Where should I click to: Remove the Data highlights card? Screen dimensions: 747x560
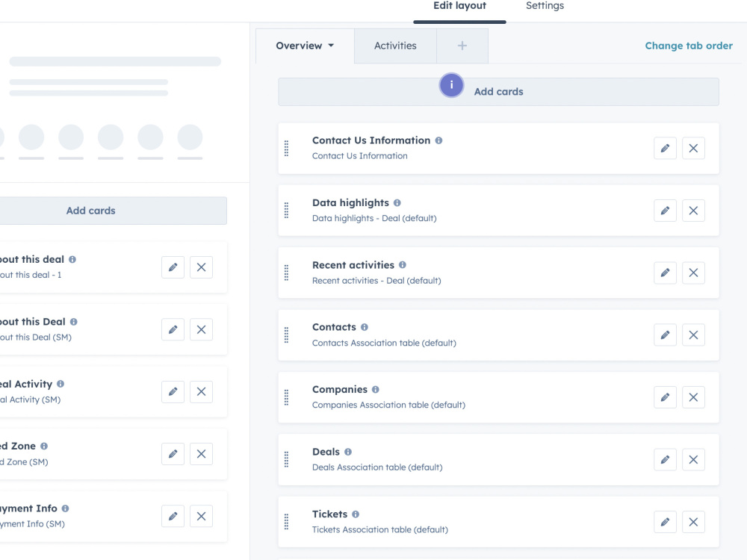click(693, 211)
